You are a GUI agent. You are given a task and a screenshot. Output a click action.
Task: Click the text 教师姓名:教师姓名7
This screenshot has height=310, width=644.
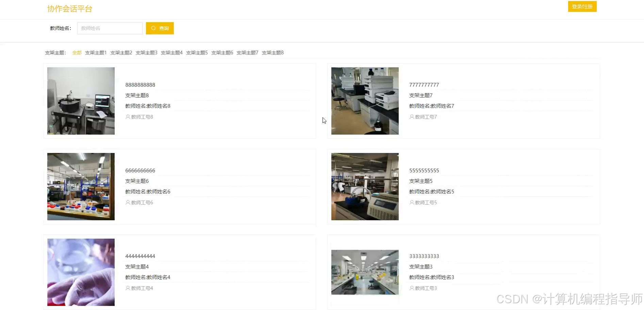click(432, 106)
